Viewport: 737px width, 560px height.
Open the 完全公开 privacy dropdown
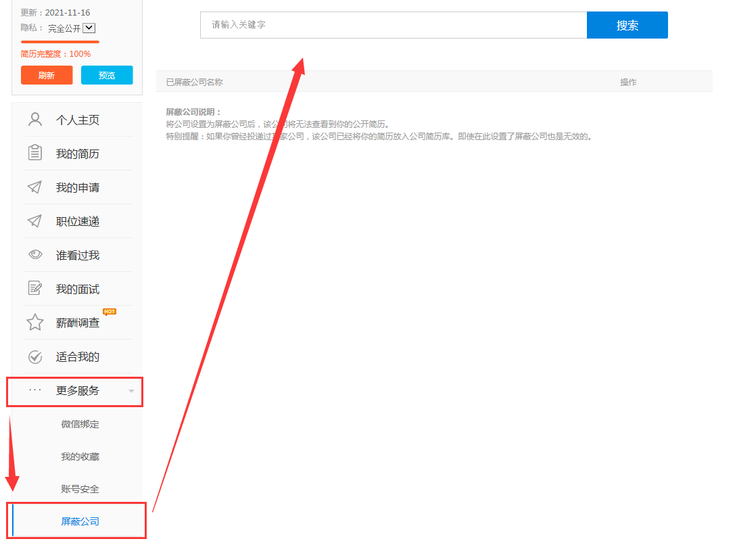pyautogui.click(x=72, y=28)
